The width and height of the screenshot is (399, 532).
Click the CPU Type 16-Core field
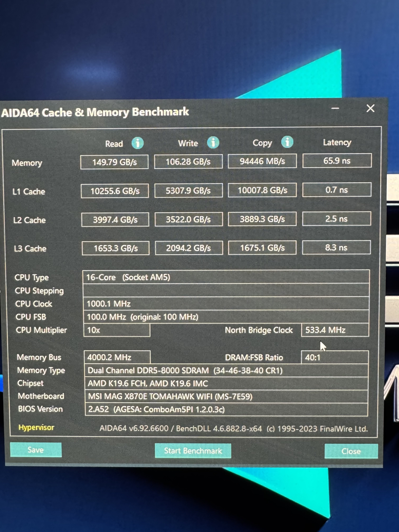(226, 277)
